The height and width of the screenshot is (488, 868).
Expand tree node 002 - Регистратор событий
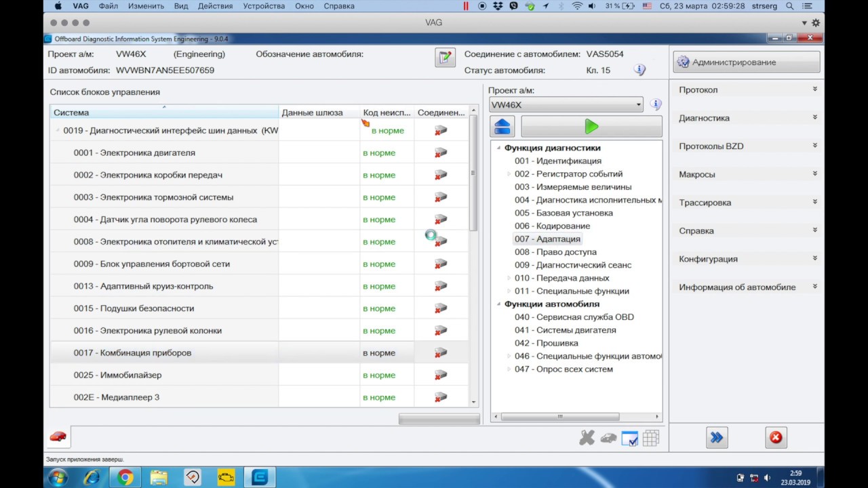pyautogui.click(x=509, y=174)
